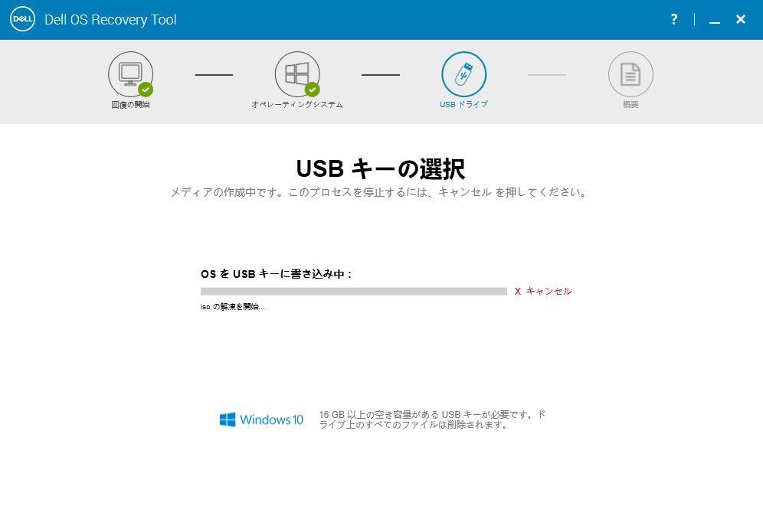Click the USB キーの選択 heading
Screen dimensions: 763x532
pyautogui.click(x=381, y=168)
